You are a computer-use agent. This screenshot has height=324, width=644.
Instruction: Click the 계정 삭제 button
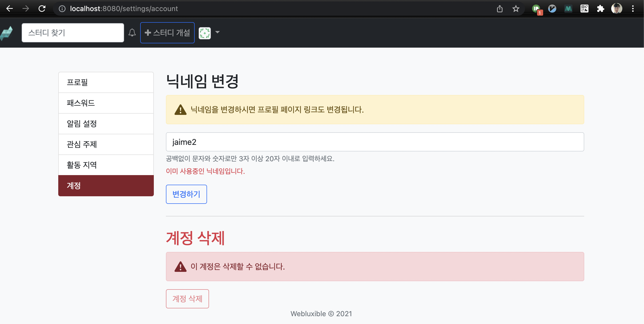coord(187,299)
